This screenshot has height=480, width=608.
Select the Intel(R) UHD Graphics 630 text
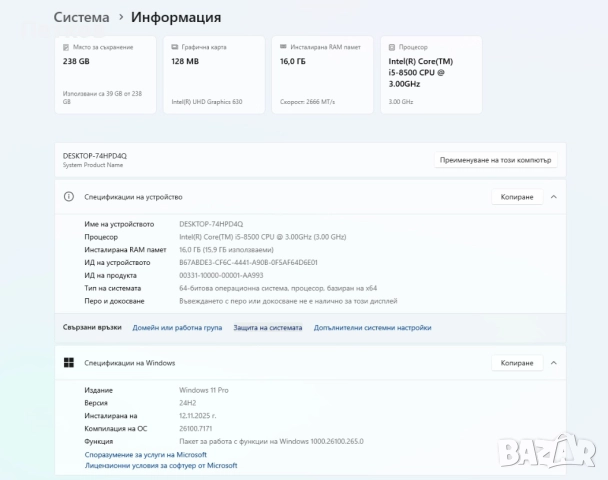coord(207,102)
